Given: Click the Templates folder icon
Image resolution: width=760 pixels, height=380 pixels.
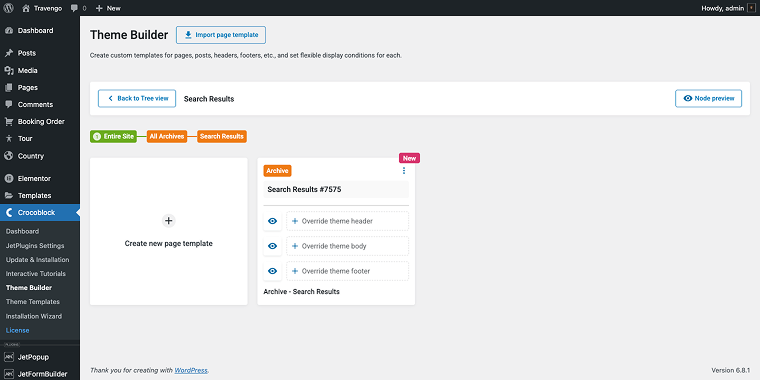Looking at the screenshot, I should 9,196.
